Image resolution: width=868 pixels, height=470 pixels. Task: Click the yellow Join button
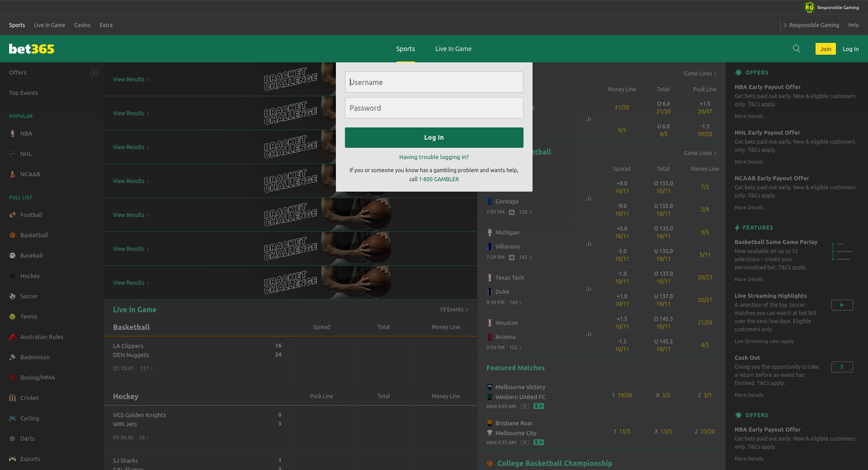(825, 49)
